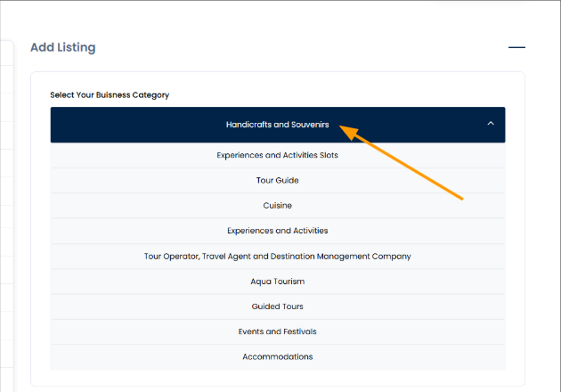Choose Aqua Tourism category

point(277,281)
